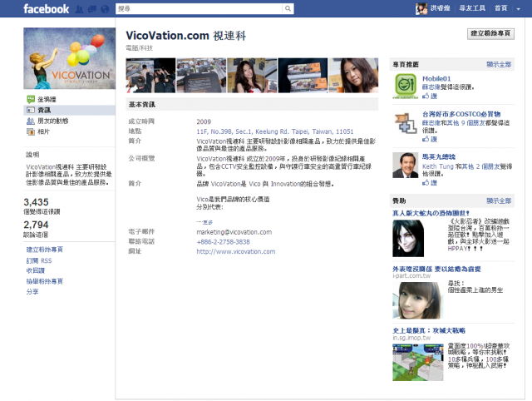The image size is (532, 401).
Task: Open 台灣好市多COSTCO必買物 title link
Action: [x=461, y=114]
